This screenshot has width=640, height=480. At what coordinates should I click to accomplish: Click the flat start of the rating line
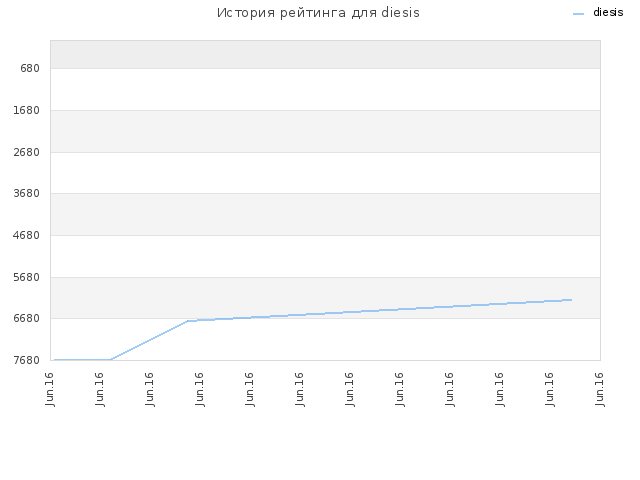(x=82, y=360)
